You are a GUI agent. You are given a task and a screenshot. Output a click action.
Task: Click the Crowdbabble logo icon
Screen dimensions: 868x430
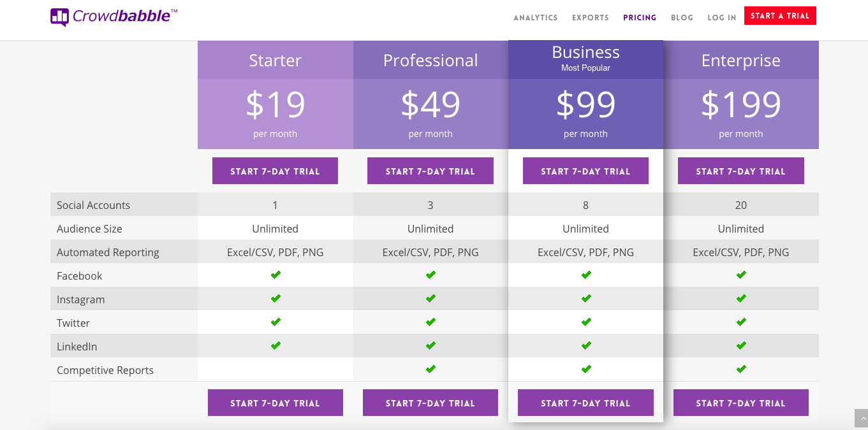[59, 17]
